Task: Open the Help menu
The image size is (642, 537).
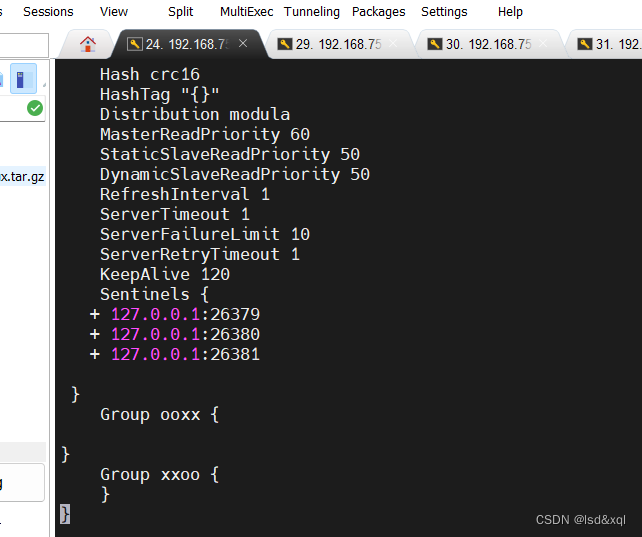Action: [x=510, y=12]
